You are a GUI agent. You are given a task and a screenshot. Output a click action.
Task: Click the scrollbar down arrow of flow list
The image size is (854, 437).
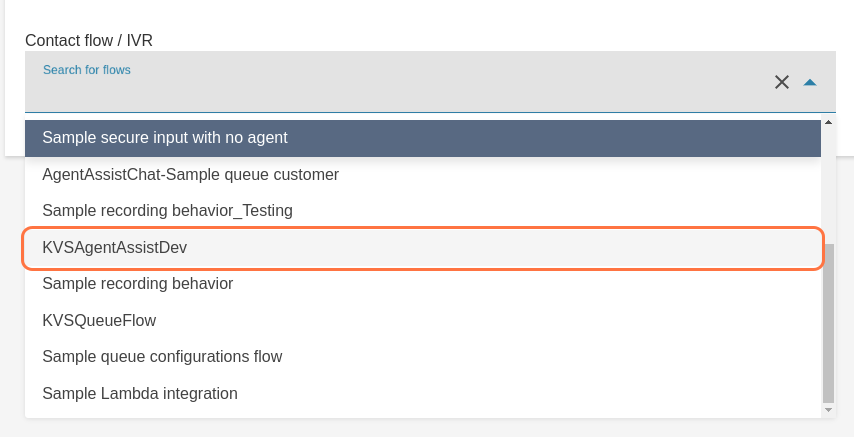click(828, 410)
